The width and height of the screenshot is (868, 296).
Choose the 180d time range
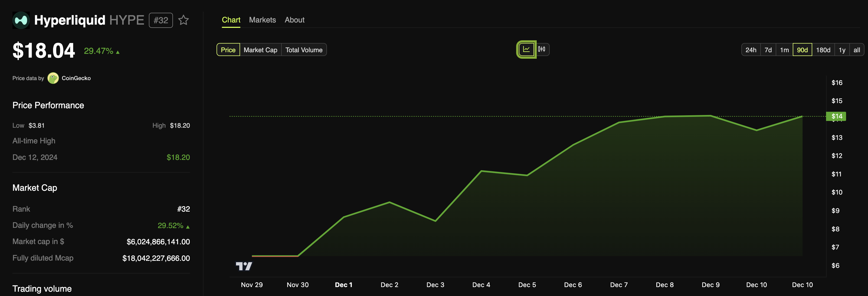tap(823, 50)
